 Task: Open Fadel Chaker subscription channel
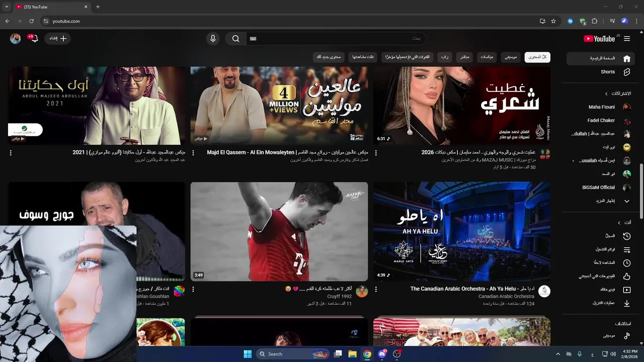tap(600, 120)
